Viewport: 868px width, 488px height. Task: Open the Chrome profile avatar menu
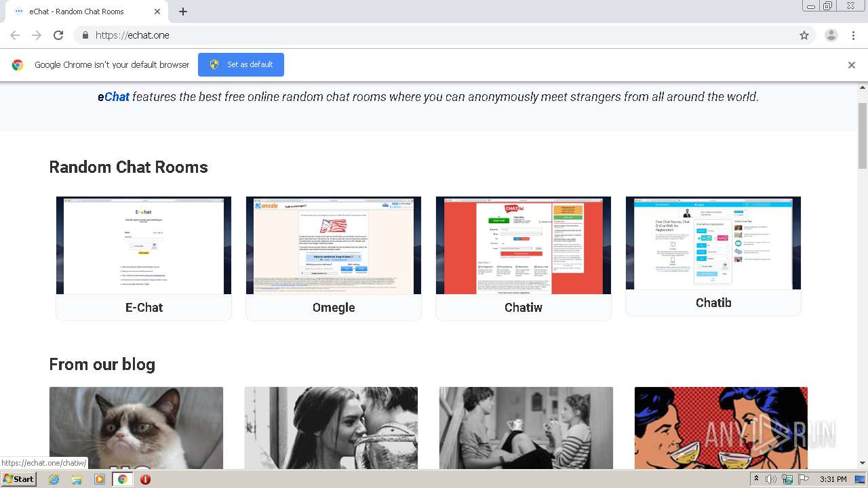tap(831, 35)
